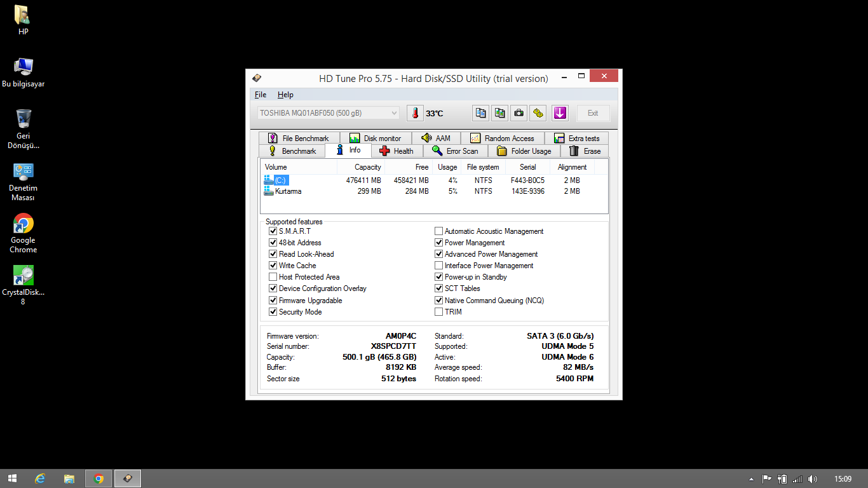Toggle the Write Cache checkbox
This screenshot has height=488, width=868.
pyautogui.click(x=273, y=266)
